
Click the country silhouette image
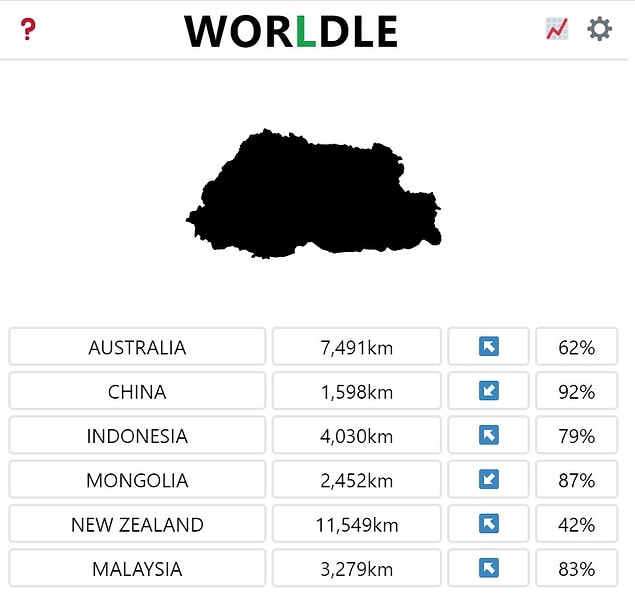point(313,194)
